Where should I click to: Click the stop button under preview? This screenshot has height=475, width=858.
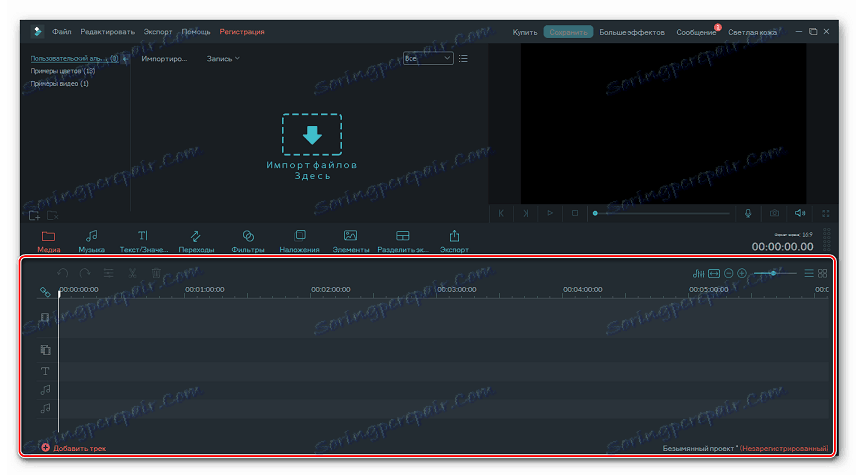575,213
